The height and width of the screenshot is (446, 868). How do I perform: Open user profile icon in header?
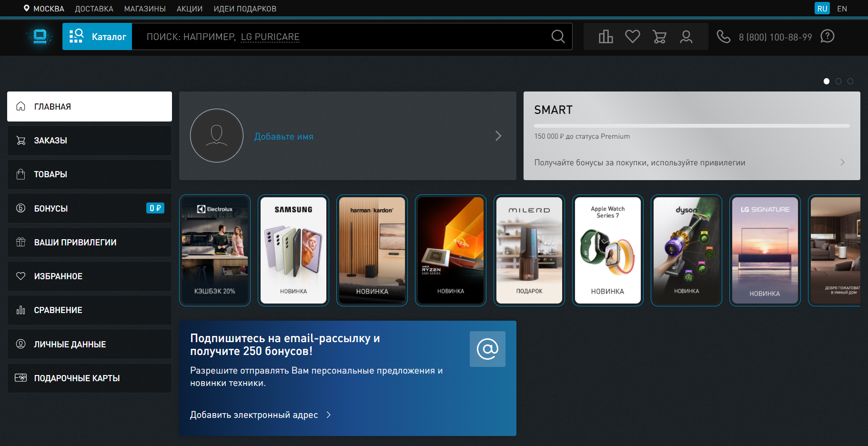coord(686,37)
